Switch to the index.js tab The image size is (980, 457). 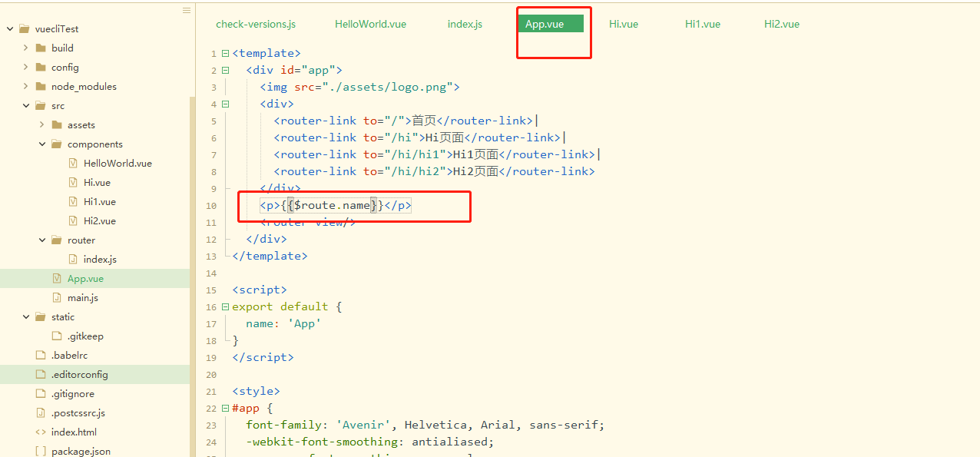[465, 24]
